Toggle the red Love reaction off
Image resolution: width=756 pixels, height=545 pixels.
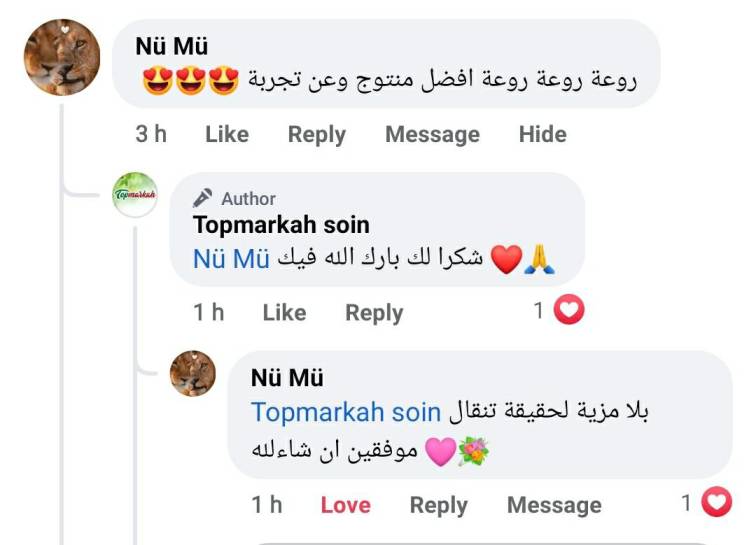pyautogui.click(x=345, y=505)
